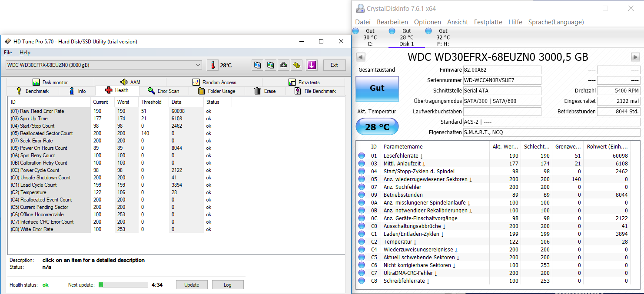Click the Status column header in HD Tune
Image resolution: width=644 pixels, height=294 pixels.
(218, 102)
